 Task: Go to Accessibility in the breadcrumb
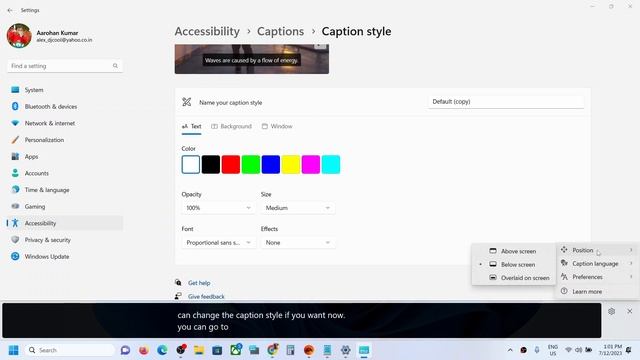point(207,31)
